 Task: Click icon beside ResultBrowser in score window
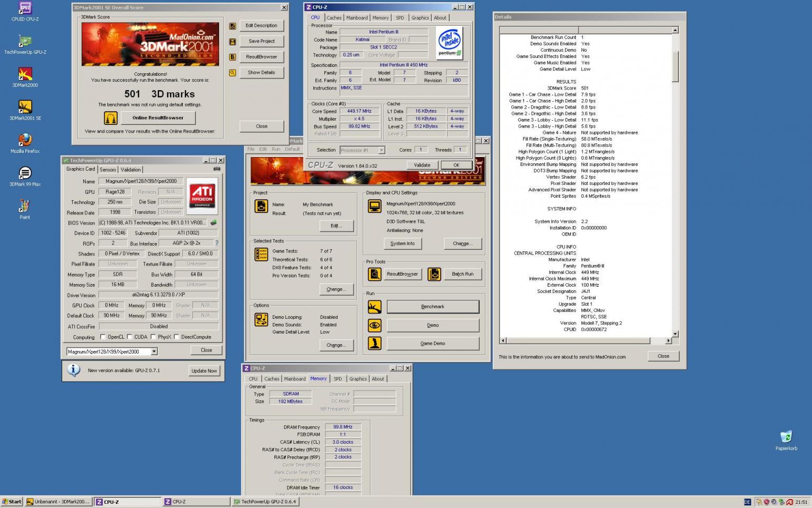click(232, 57)
